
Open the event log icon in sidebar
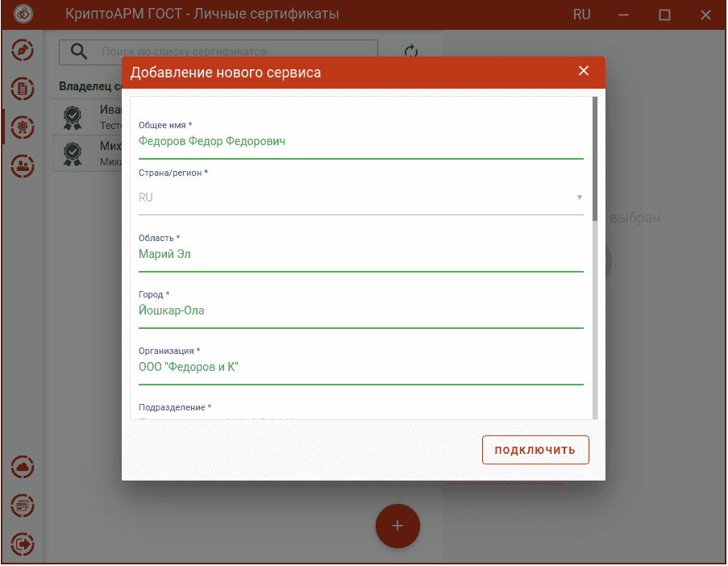[23, 506]
